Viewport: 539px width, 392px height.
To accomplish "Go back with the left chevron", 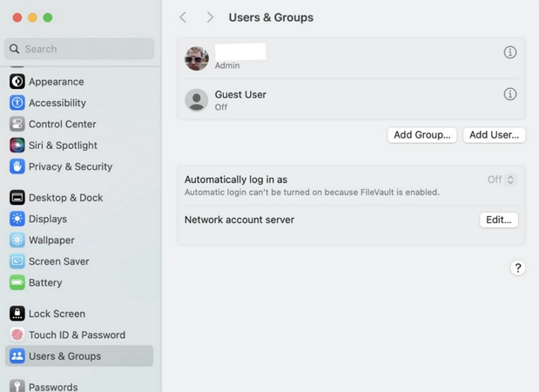I will click(x=183, y=17).
